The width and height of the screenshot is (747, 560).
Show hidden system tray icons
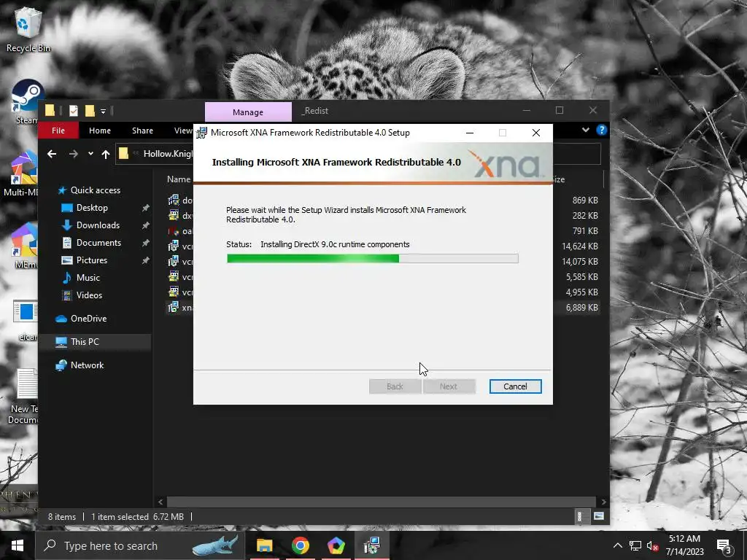tap(617, 545)
